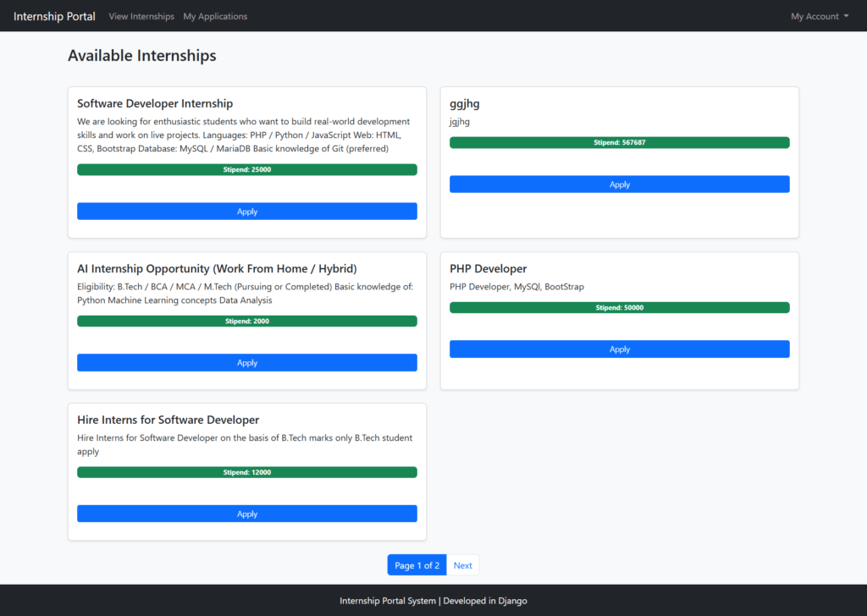Apply to the Software Developer Internship
This screenshot has height=616, width=867.
point(246,211)
